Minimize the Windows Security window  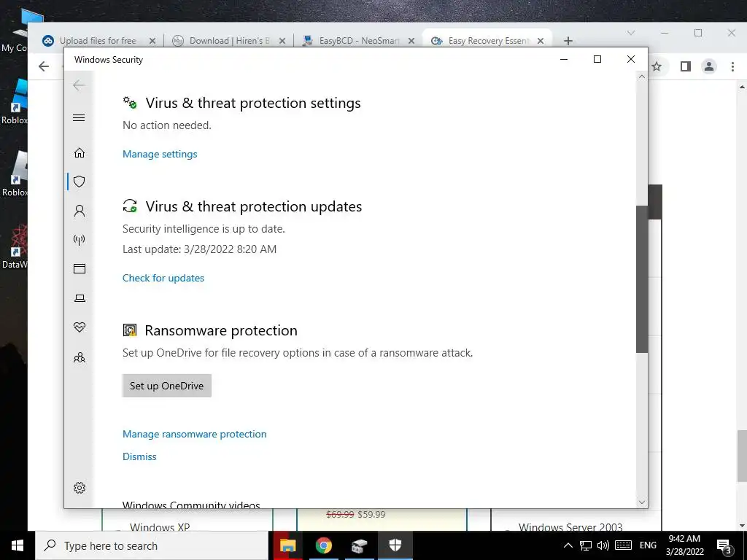click(x=564, y=59)
